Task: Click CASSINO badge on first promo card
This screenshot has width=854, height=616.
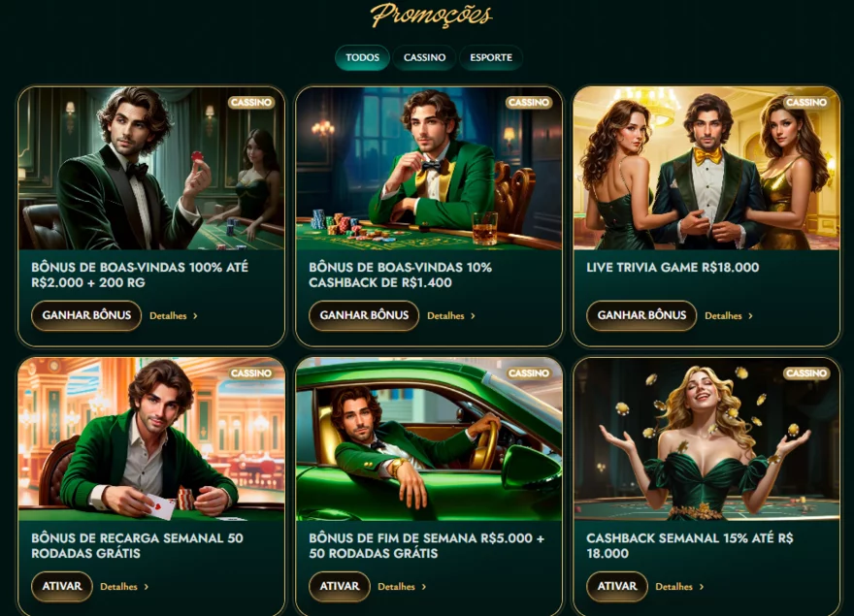Action: point(251,103)
